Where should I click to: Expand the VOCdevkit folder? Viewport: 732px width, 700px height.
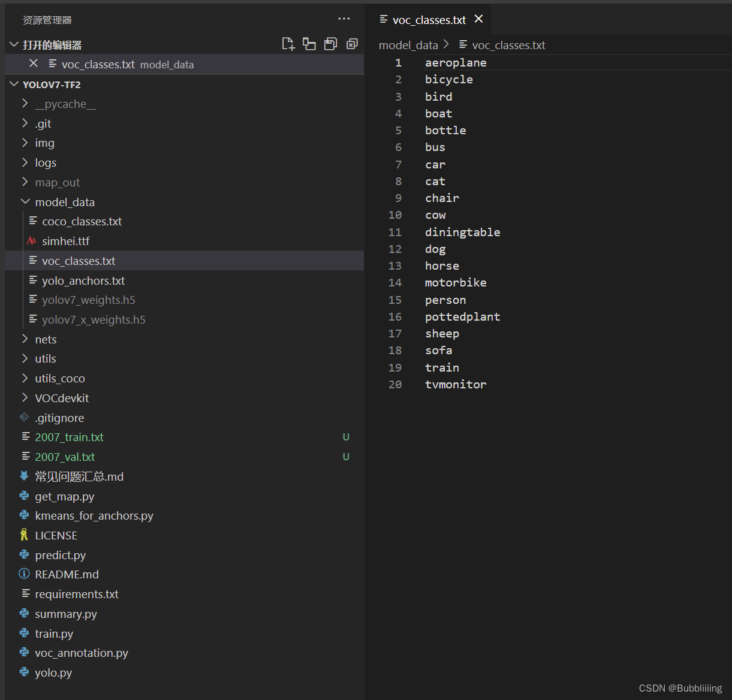click(25, 397)
